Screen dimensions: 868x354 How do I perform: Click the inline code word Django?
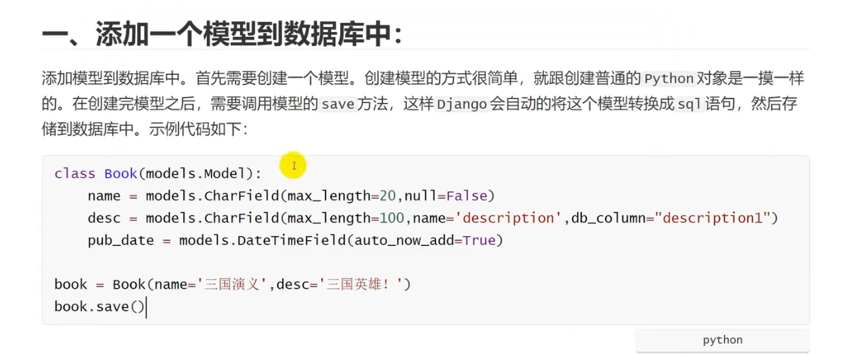[x=462, y=104]
